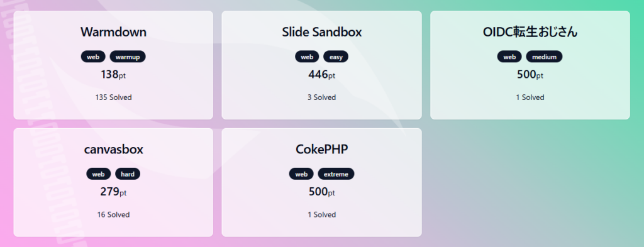Viewport: 644px width, 247px height.
Task: Click the medium tag on OIDC card
Action: [x=544, y=57]
